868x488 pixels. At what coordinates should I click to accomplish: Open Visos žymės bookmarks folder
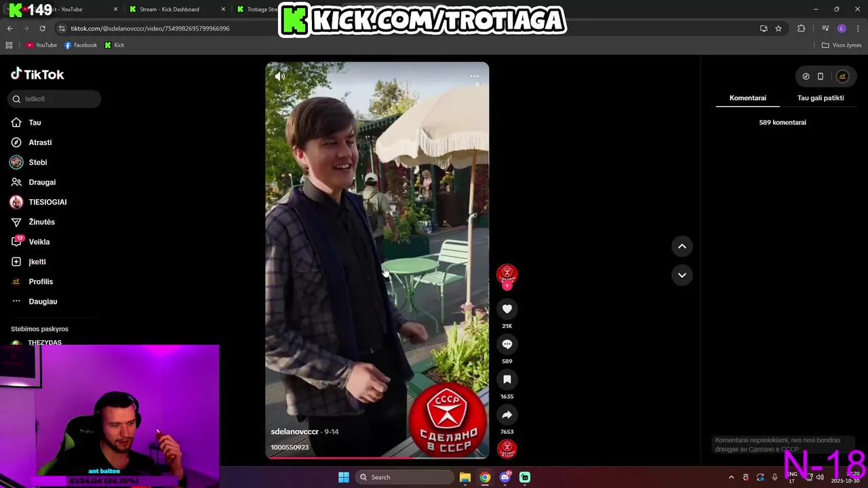(842, 45)
